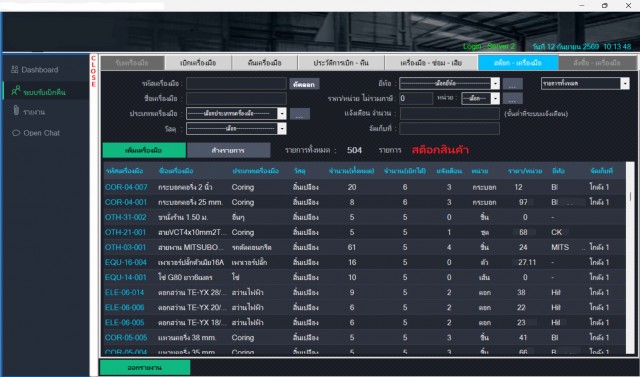
Task: Click the brand cell MITS
Action: (560, 247)
